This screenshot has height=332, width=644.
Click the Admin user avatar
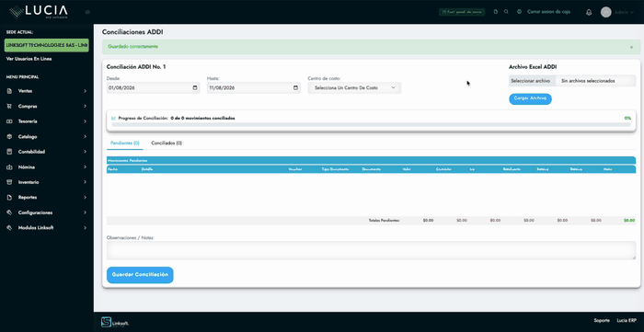tap(605, 12)
